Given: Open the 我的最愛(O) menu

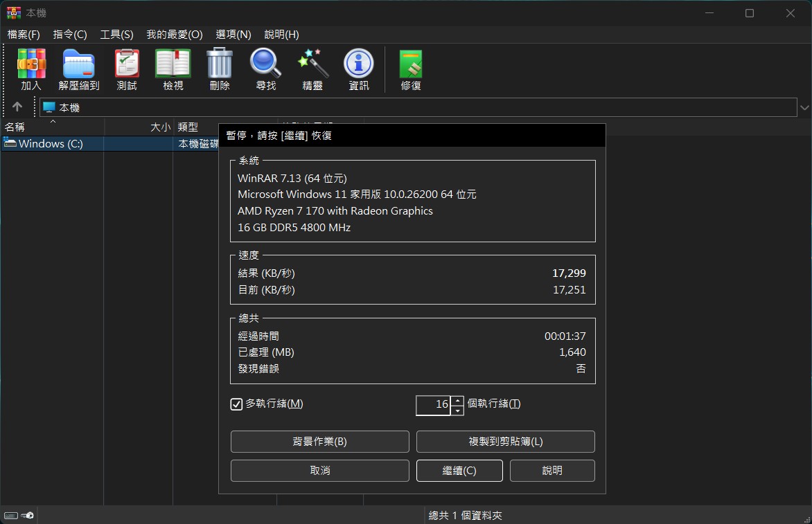Looking at the screenshot, I should point(175,34).
